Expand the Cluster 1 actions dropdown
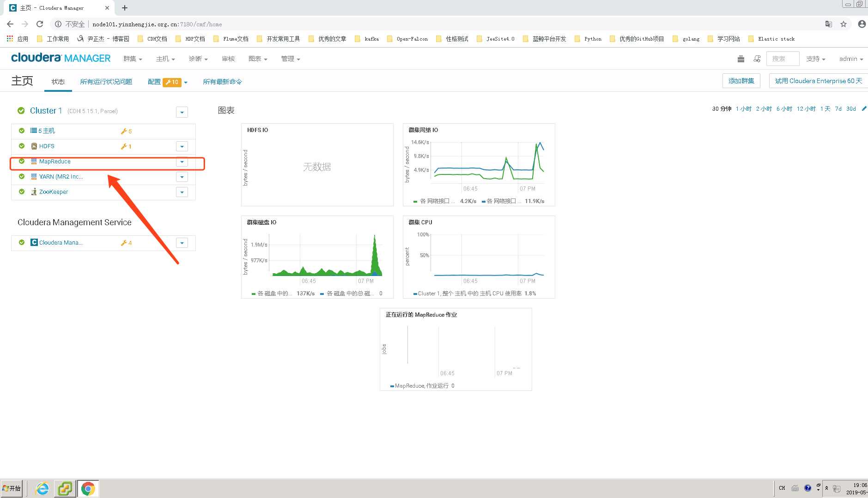The image size is (868, 498). point(182,112)
